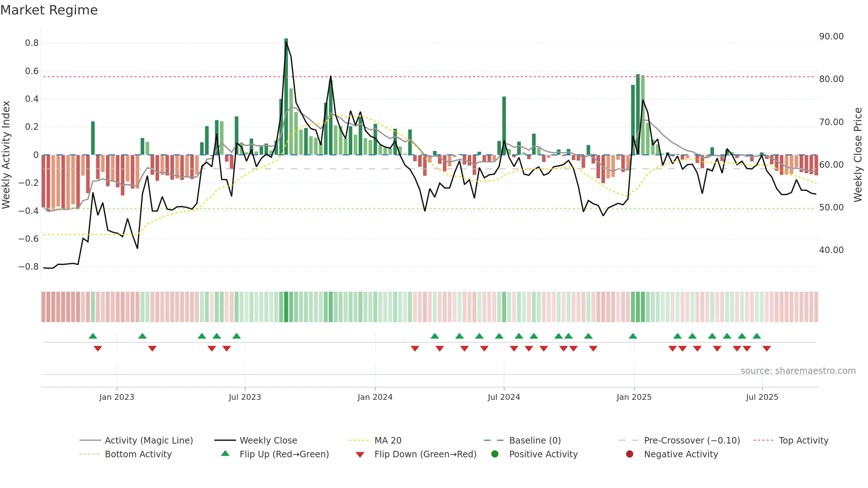Click the first Flip Up marker before Jan 2023

click(93, 336)
